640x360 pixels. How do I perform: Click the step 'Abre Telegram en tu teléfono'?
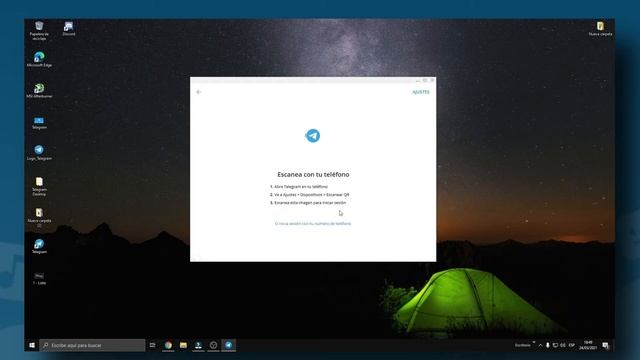coord(299,187)
